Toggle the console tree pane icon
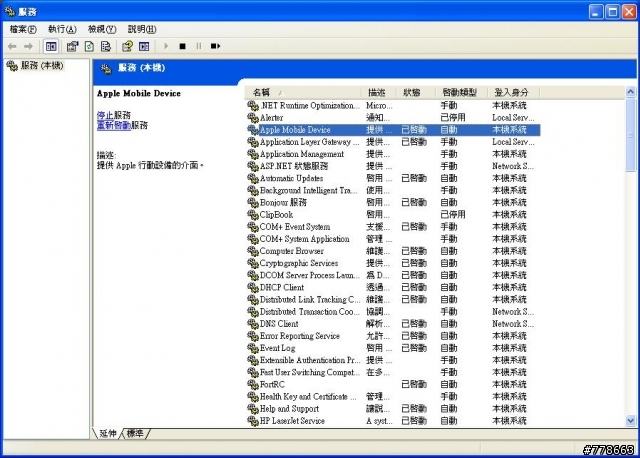Image resolution: width=640 pixels, height=458 pixels. click(x=51, y=47)
